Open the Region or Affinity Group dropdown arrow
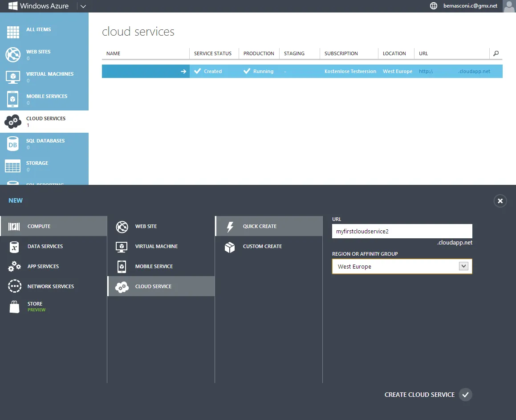 [x=463, y=266]
